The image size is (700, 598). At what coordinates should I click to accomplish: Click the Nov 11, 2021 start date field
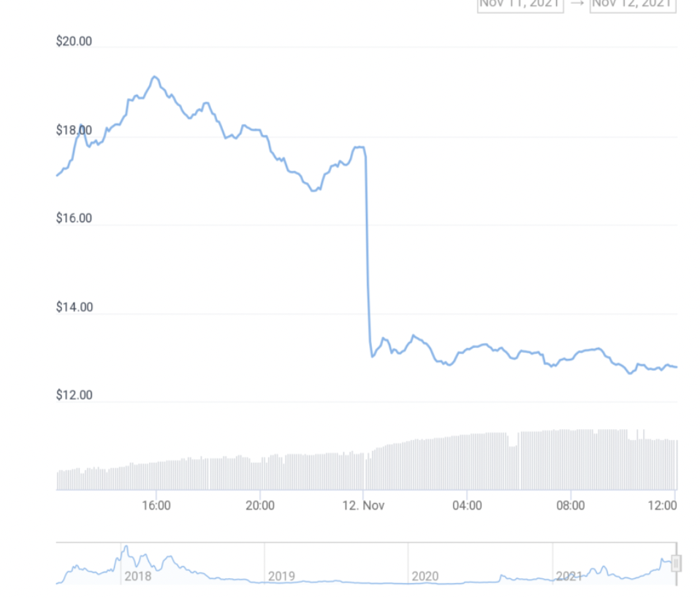(x=520, y=4)
